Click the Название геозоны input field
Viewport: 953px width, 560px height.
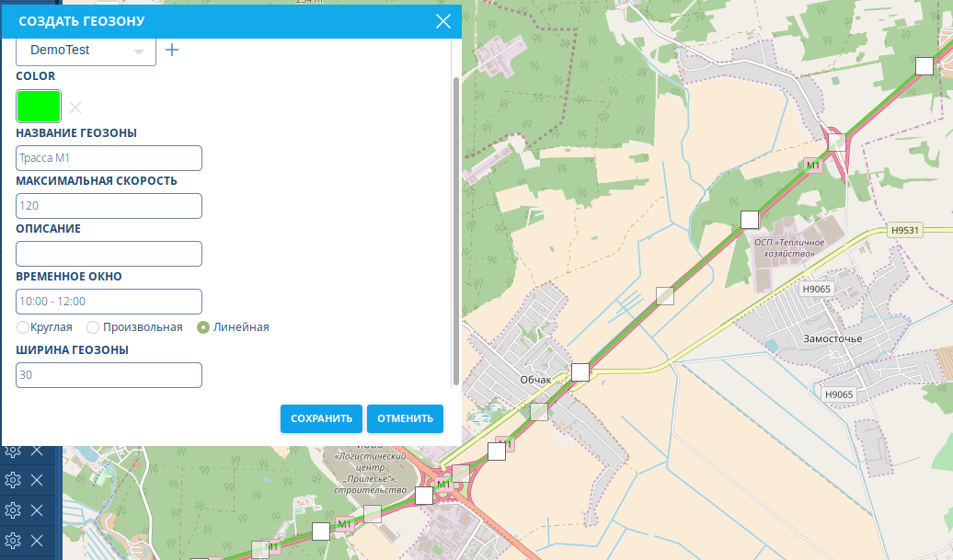tap(109, 158)
